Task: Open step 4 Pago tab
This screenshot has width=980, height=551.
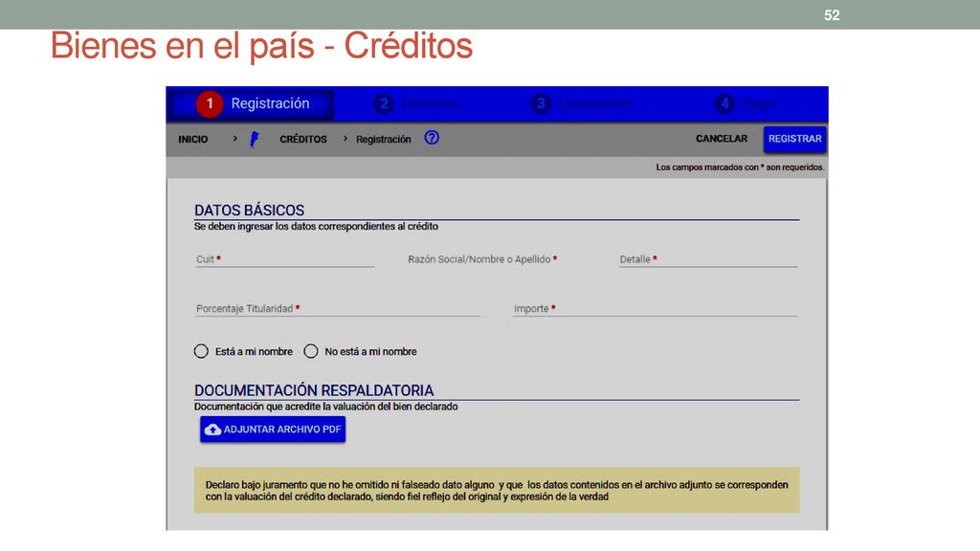Action: [745, 103]
